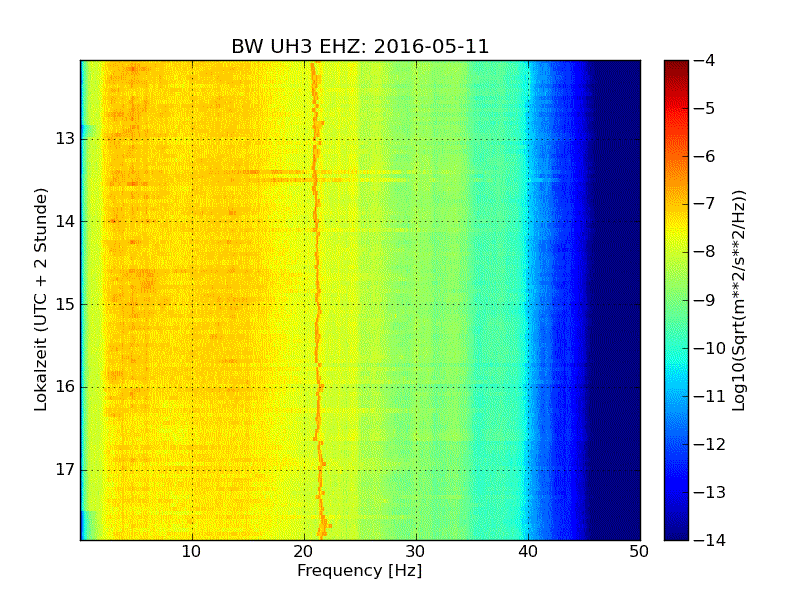Click the y-axis tick label 15

pos(65,305)
